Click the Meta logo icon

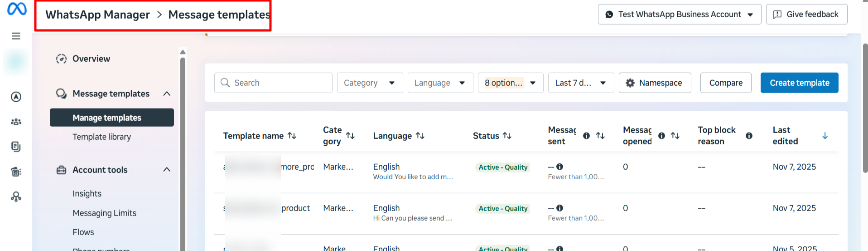coord(17,9)
